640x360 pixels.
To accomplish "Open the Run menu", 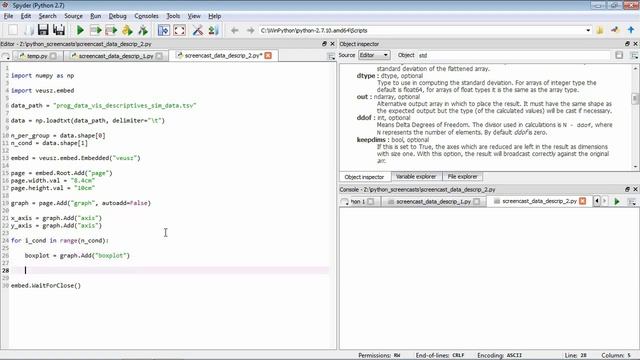I will tap(96, 16).
